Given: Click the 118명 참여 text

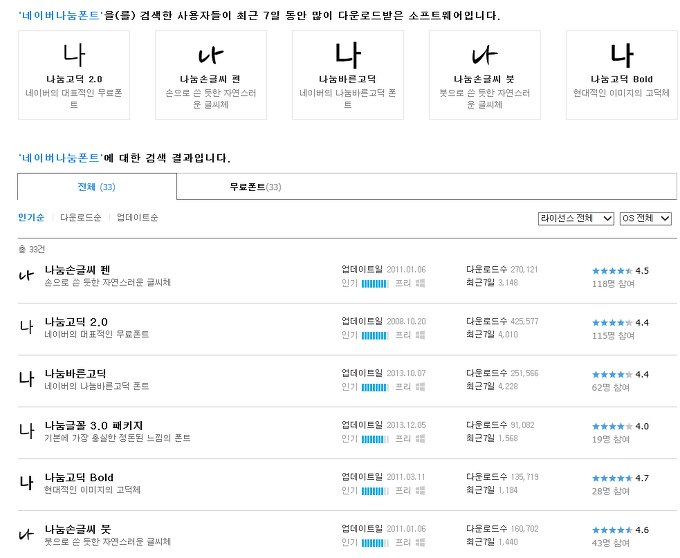Looking at the screenshot, I should point(613,284).
